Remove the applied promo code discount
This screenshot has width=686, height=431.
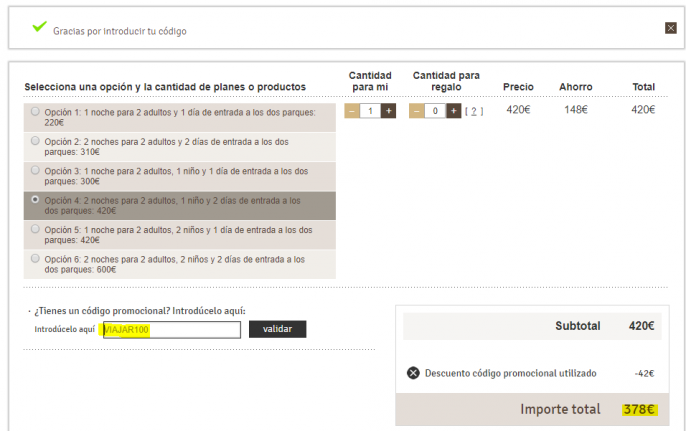coord(413,373)
